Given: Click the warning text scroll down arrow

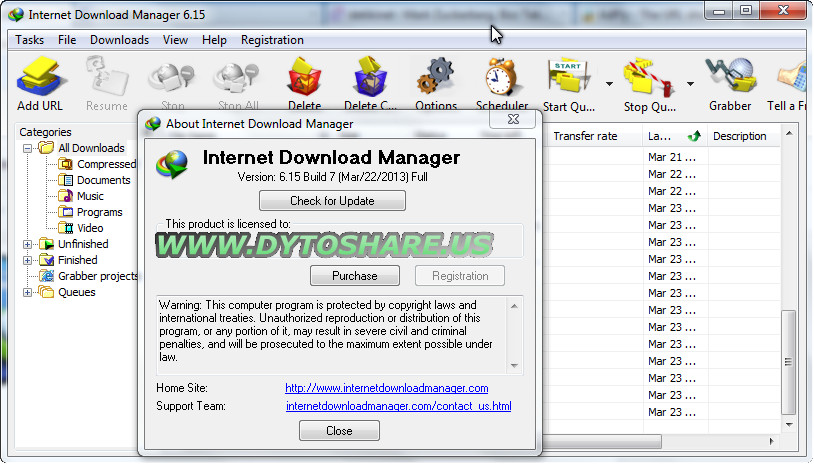Looking at the screenshot, I should 514,366.
